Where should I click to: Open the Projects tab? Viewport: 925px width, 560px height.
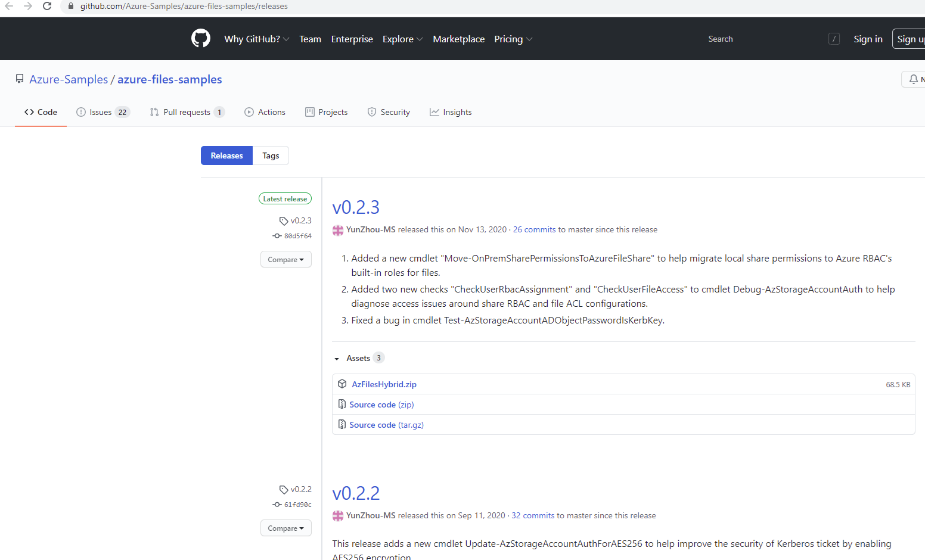[327, 112]
